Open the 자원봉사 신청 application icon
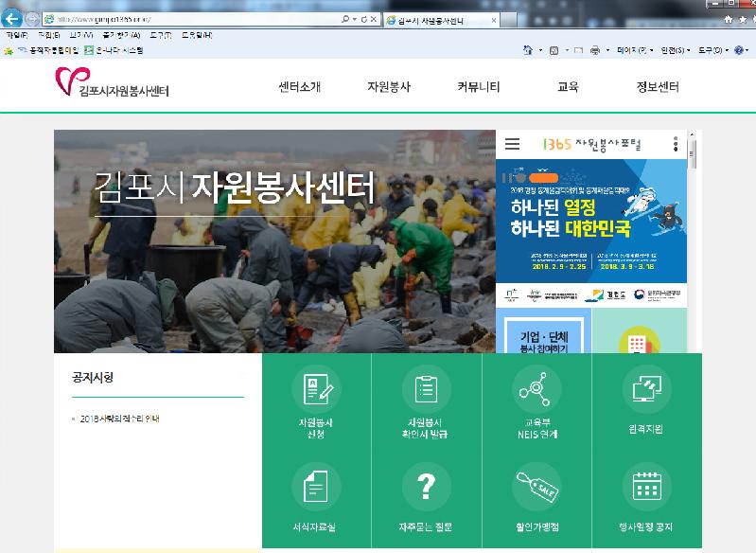Screen dimensions: 756x553 click(316, 389)
